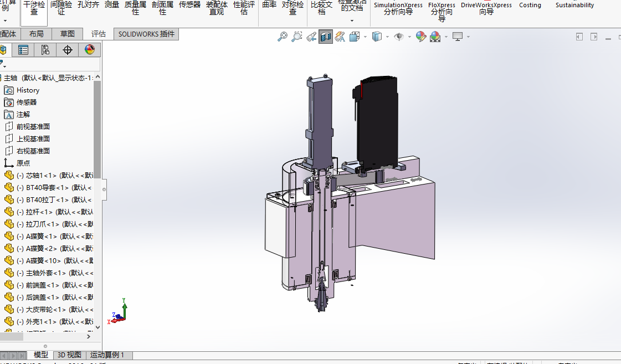Click the 传感器 sensor ribbon button
621x364 pixels.
click(189, 5)
